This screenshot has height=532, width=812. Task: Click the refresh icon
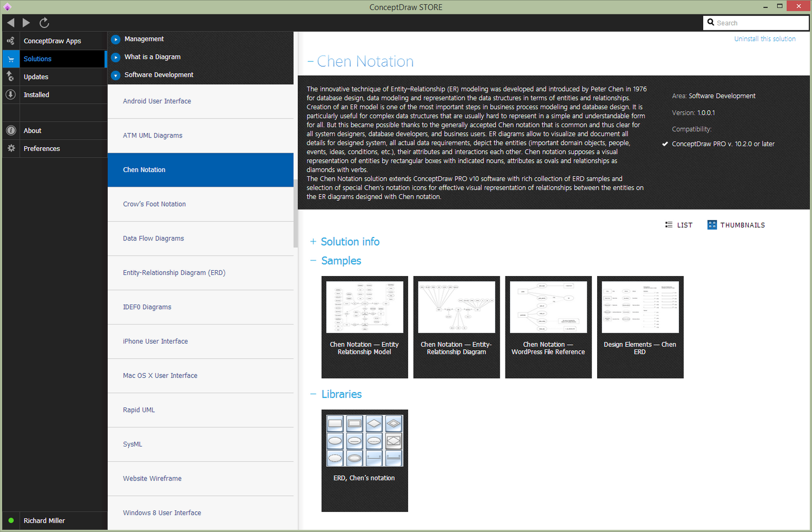tap(44, 23)
